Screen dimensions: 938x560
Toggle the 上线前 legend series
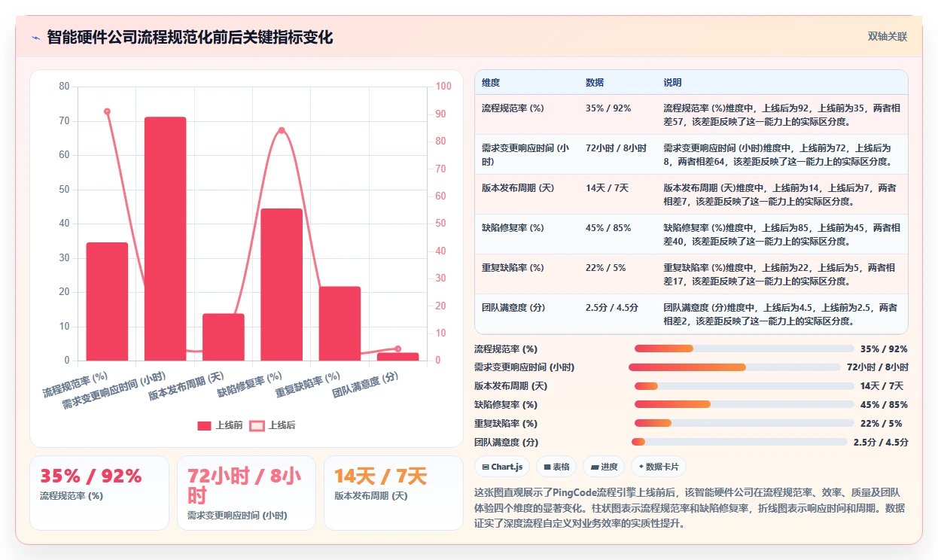pyautogui.click(x=221, y=425)
